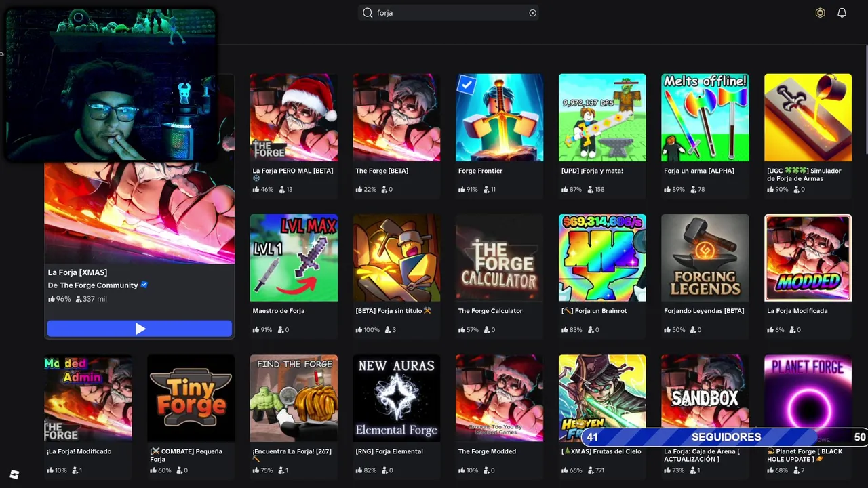Open [UPD] ¡Forja y mata! thumbnail
Screen dimensions: 868x488
602,117
